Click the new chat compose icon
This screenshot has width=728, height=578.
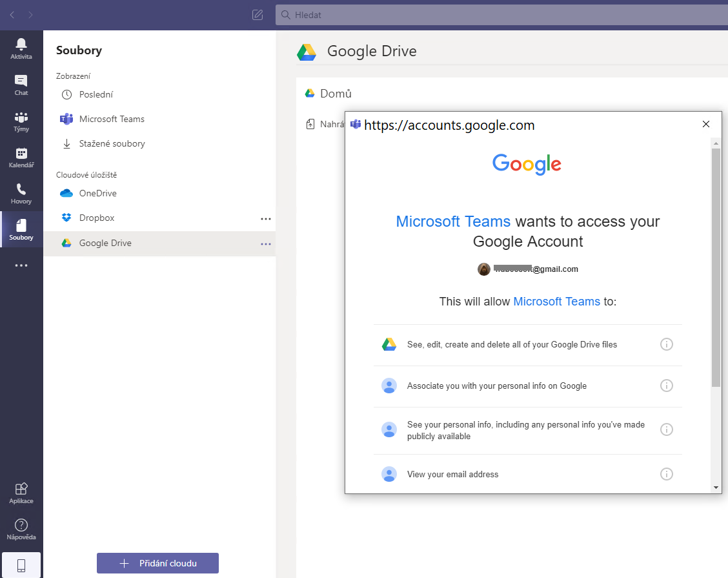pyautogui.click(x=258, y=15)
